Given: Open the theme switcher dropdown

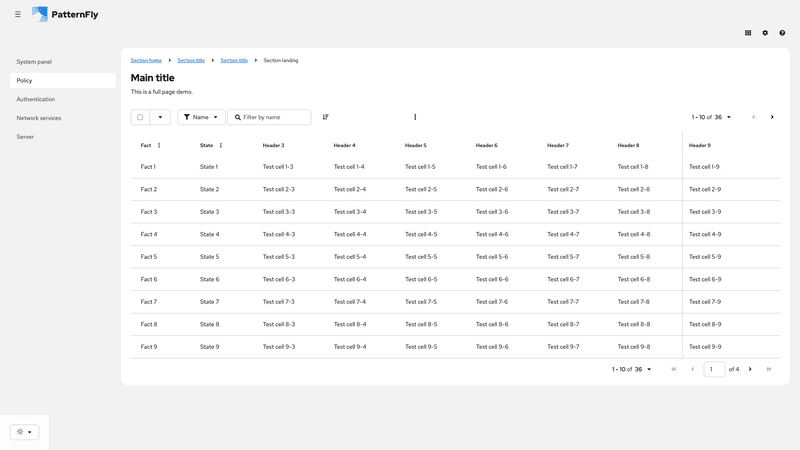Looking at the screenshot, I should [x=24, y=432].
